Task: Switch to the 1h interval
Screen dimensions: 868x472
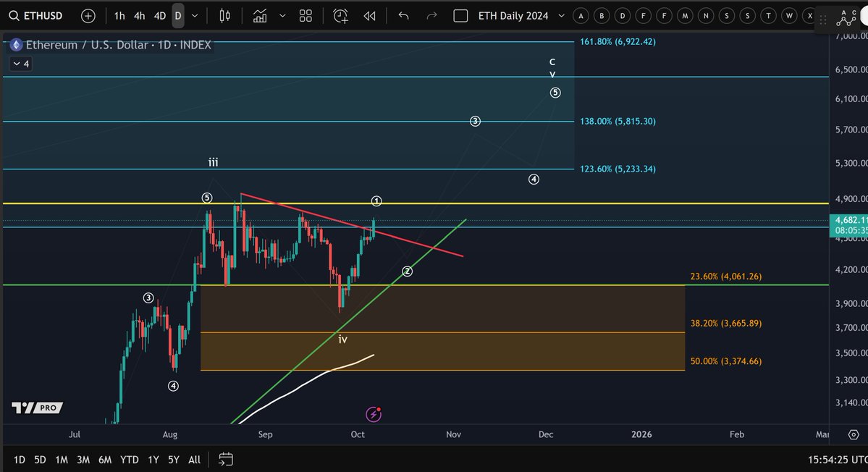Action: tap(119, 16)
